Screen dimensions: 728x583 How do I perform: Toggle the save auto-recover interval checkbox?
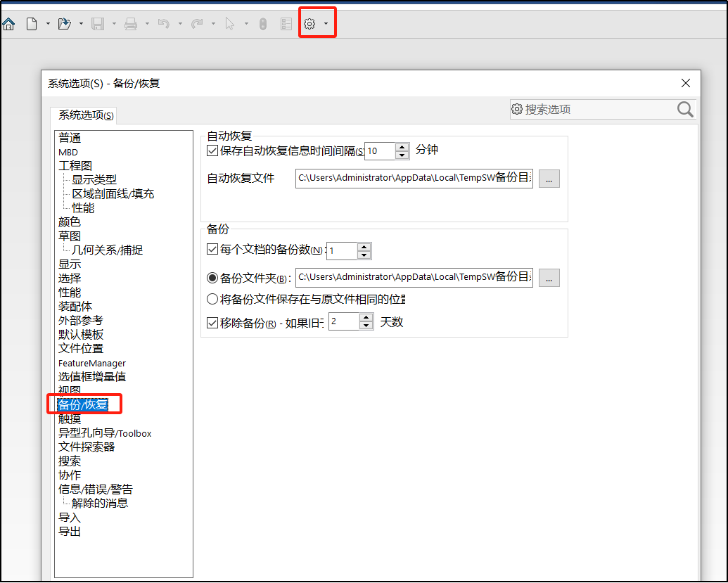click(x=212, y=150)
